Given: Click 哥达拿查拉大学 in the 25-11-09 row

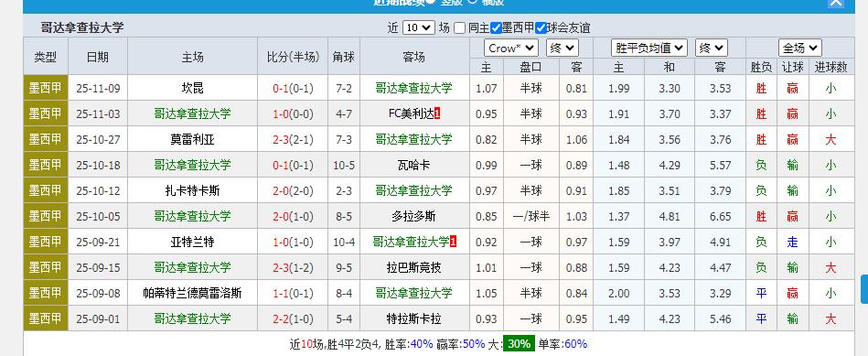Looking at the screenshot, I should pyautogui.click(x=414, y=88).
